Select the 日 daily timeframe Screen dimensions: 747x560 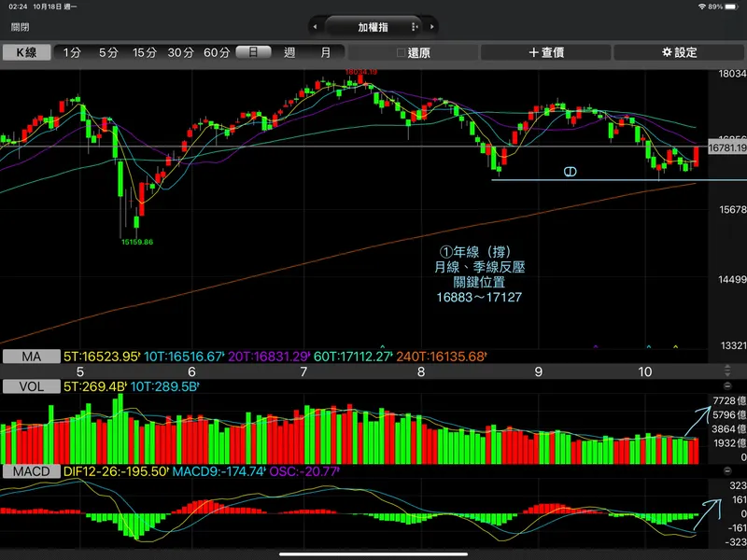click(x=253, y=52)
